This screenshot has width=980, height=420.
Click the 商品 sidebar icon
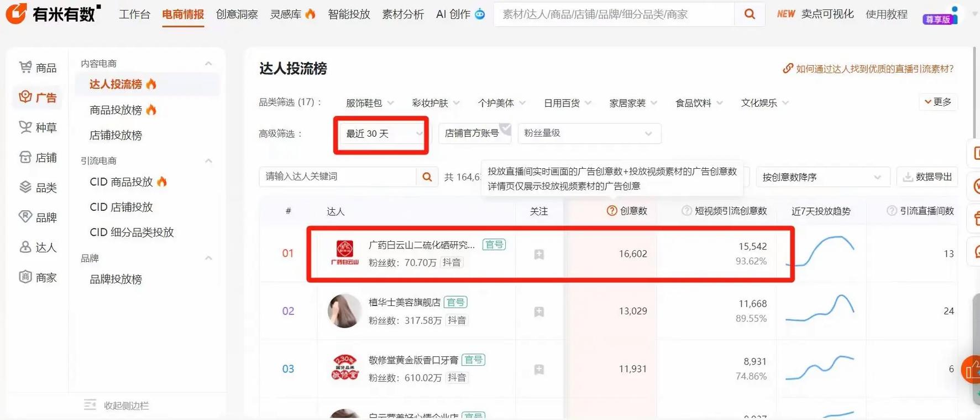coord(25,68)
